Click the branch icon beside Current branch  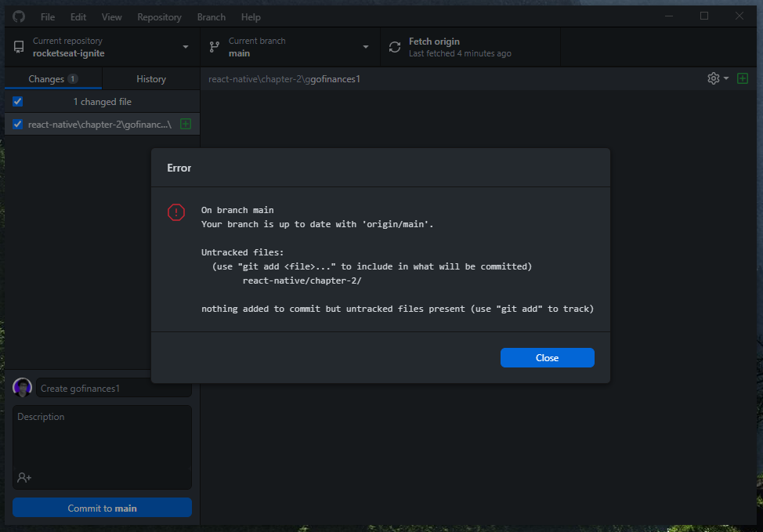(x=213, y=47)
